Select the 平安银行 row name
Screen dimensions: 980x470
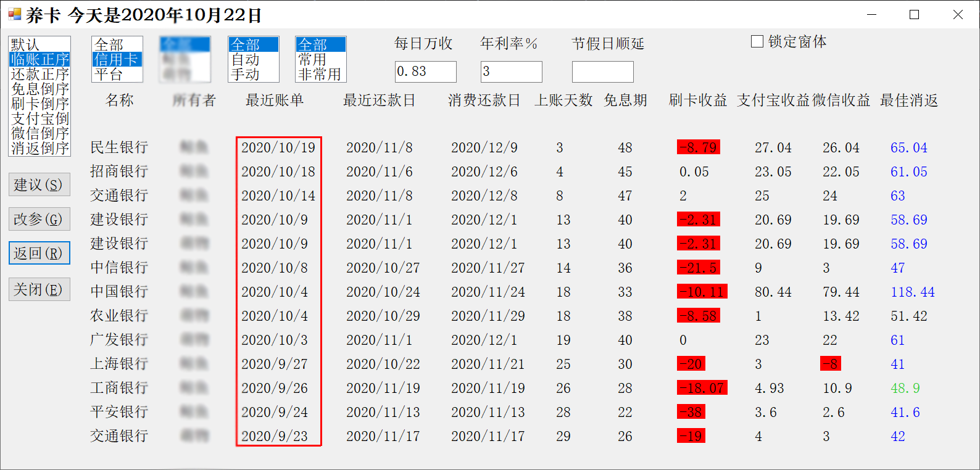click(119, 412)
